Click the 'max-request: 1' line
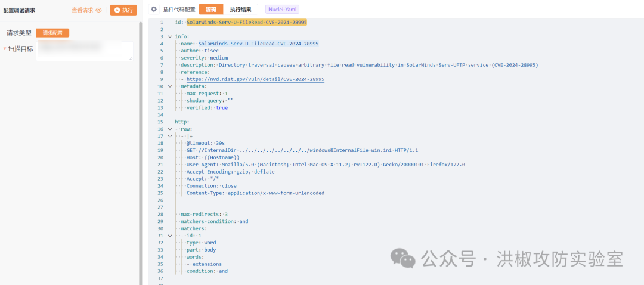Image resolution: width=644 pixels, height=285 pixels. point(207,94)
